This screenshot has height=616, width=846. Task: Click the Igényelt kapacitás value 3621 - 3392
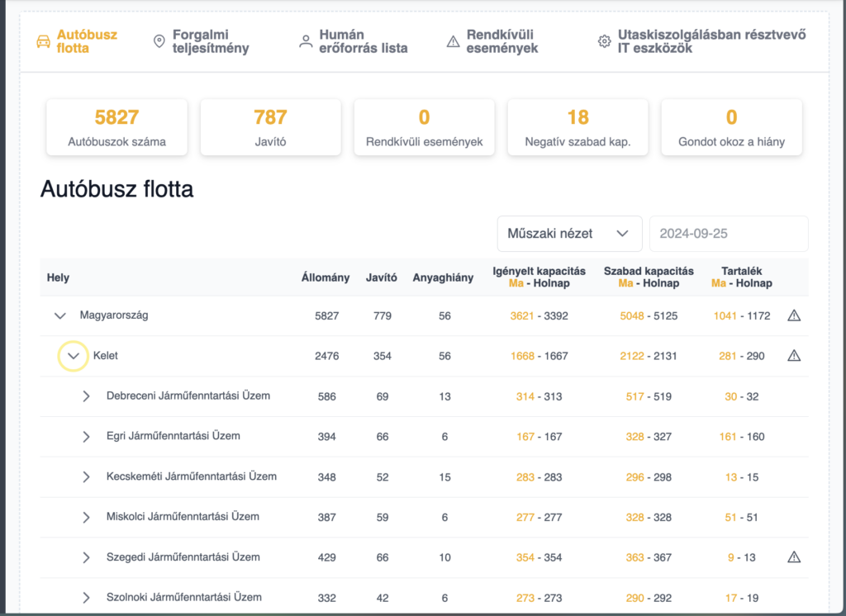pos(539,315)
